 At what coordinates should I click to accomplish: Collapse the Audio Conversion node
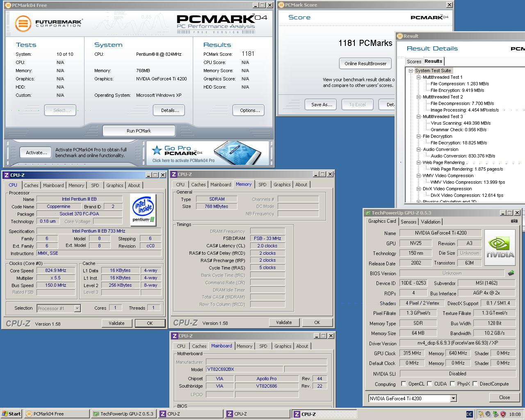point(418,149)
